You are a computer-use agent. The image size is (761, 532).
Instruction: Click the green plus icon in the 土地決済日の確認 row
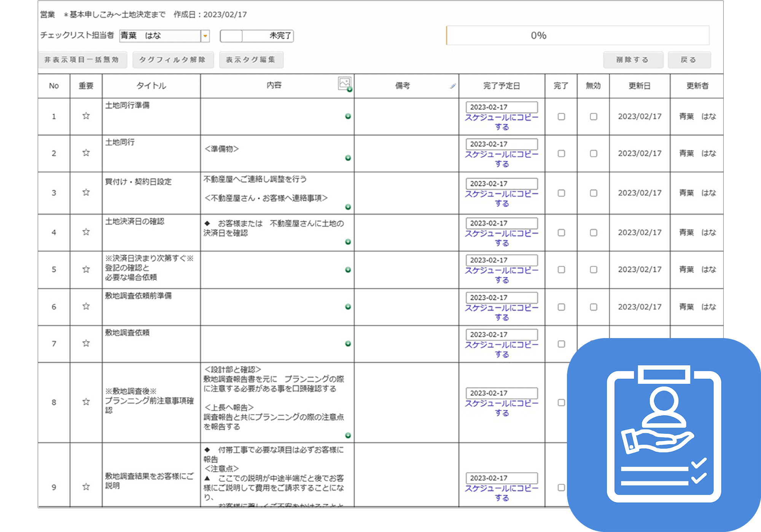pos(348,242)
